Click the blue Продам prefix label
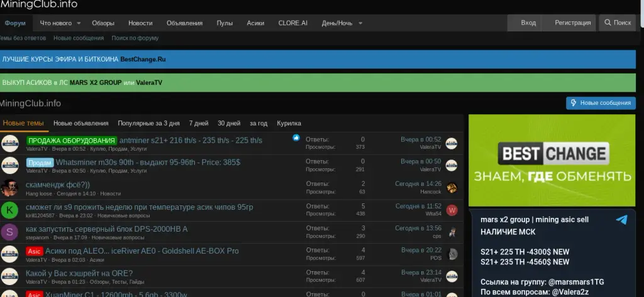 point(40,163)
